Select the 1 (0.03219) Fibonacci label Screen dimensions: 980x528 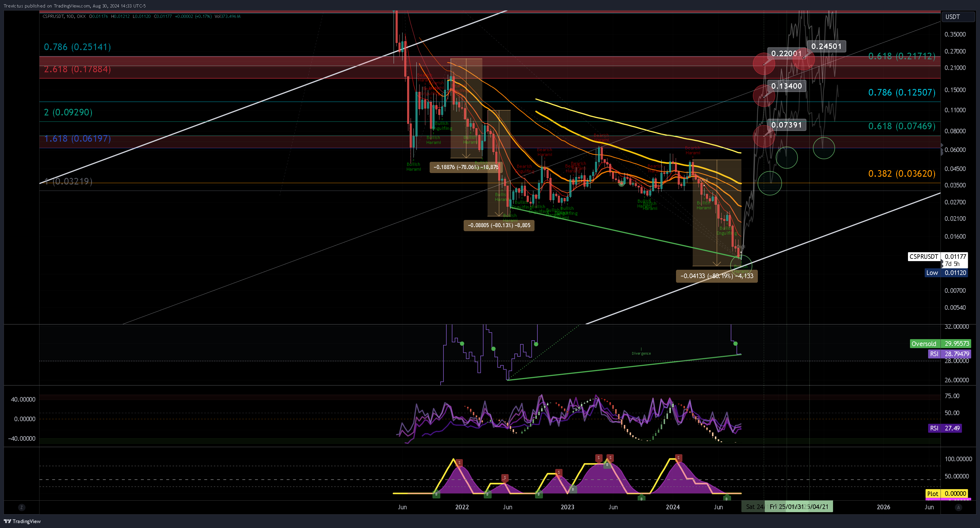pyautogui.click(x=68, y=181)
